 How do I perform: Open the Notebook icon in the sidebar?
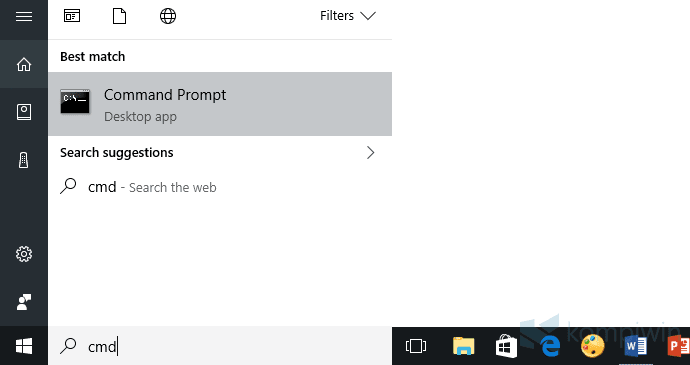24,112
